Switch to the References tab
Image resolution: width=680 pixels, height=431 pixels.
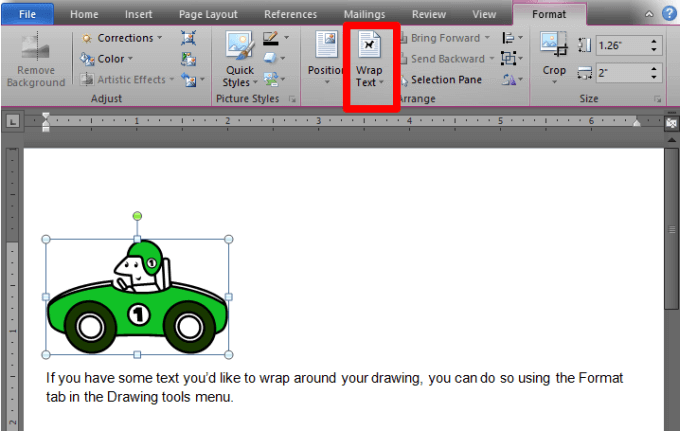291,14
